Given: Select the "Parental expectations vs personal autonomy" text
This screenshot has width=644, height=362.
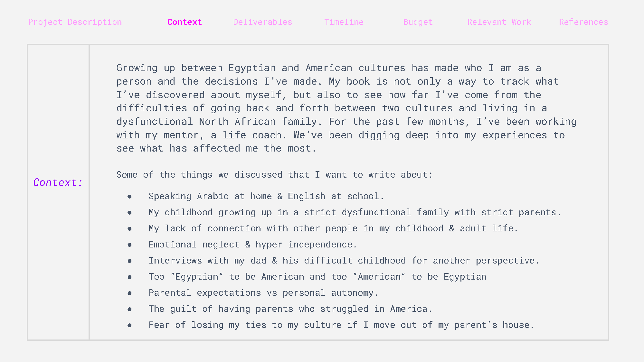Looking at the screenshot, I should click(263, 293).
